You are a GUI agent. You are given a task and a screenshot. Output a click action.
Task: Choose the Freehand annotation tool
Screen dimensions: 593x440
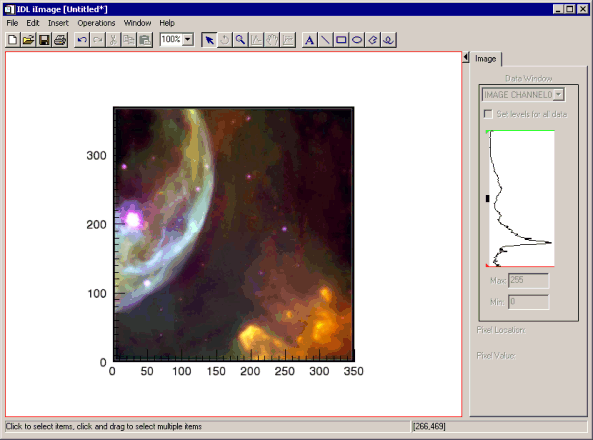(388, 40)
